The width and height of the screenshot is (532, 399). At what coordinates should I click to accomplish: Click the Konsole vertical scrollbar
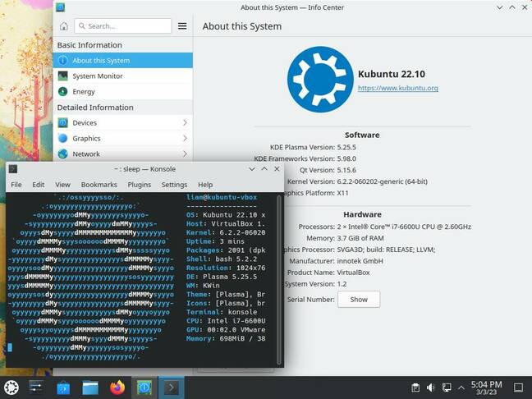click(x=279, y=280)
